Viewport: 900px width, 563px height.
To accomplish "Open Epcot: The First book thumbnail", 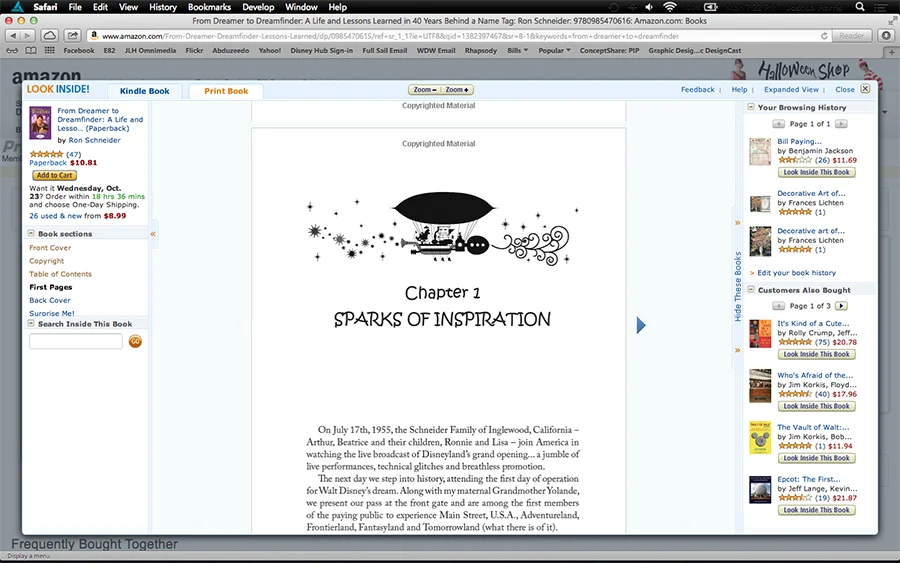I will pyautogui.click(x=760, y=490).
